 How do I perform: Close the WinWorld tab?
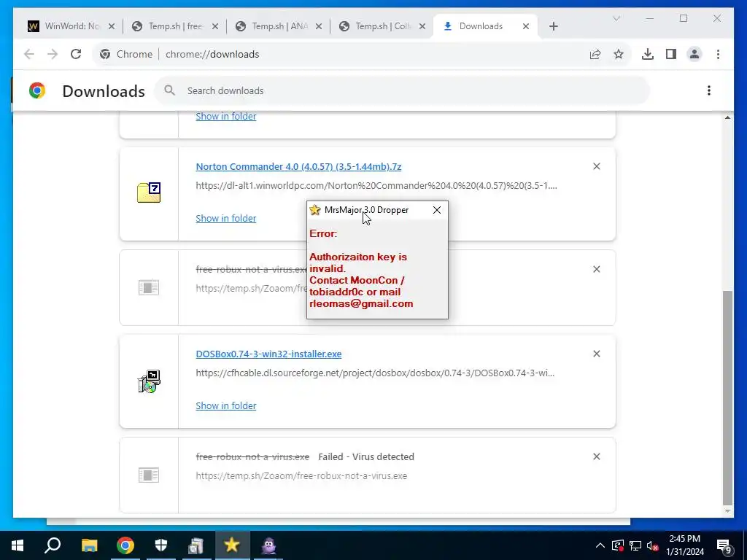click(x=112, y=26)
